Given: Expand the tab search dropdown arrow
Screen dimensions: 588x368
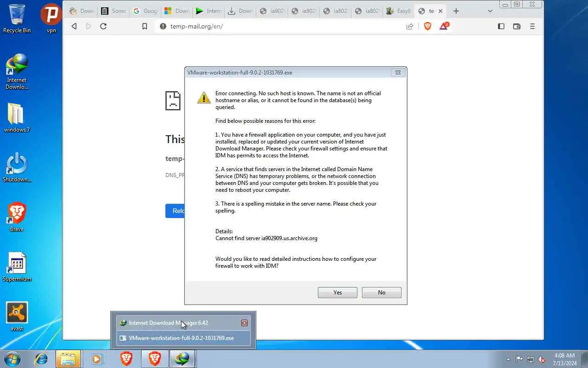Looking at the screenshot, I should point(490,11).
